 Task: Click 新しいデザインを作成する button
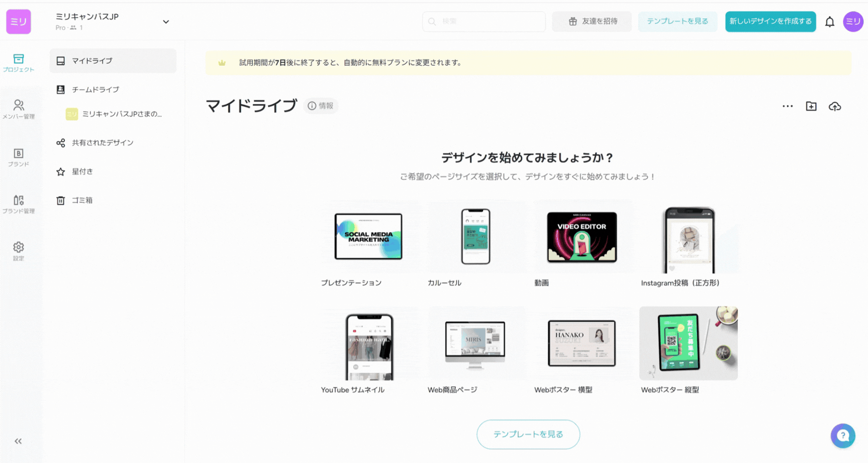(770, 21)
